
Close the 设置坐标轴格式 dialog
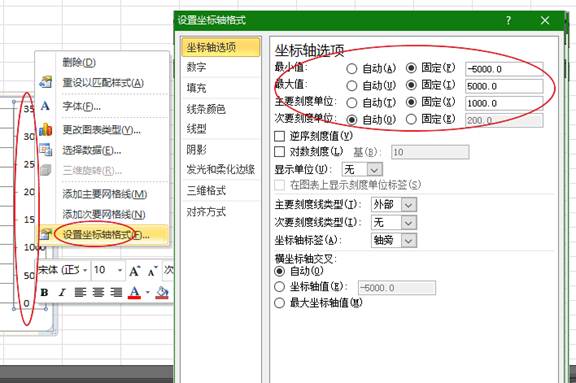coord(545,20)
